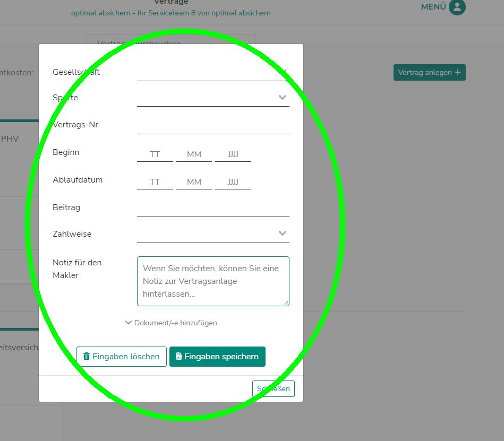
Task: Focus the Beginn day TT field
Action: click(x=155, y=154)
